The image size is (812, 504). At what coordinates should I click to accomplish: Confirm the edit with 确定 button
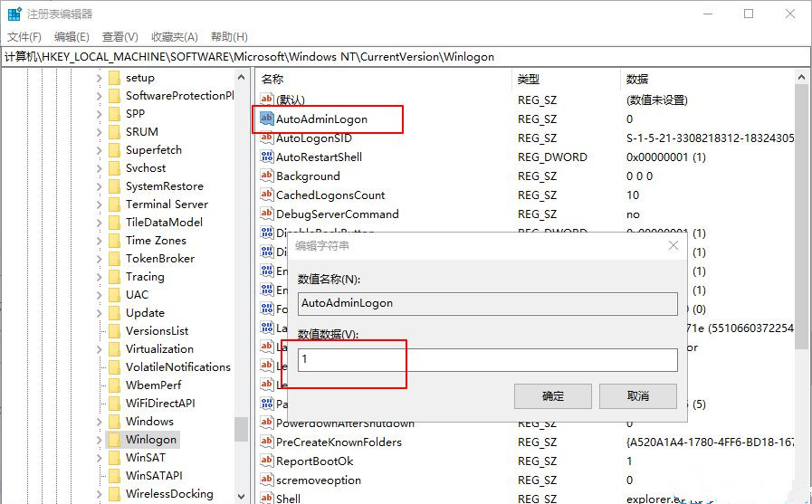(x=552, y=395)
